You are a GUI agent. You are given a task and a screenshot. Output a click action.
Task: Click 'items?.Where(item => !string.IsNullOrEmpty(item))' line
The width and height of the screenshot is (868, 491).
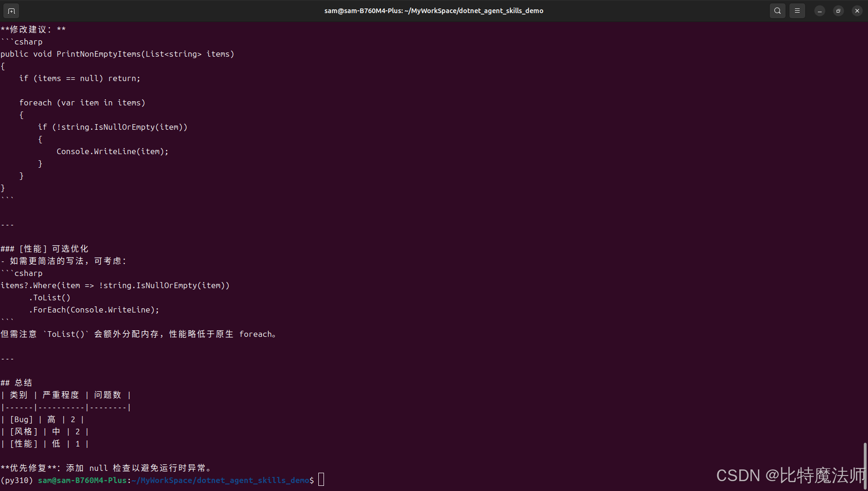(x=115, y=285)
